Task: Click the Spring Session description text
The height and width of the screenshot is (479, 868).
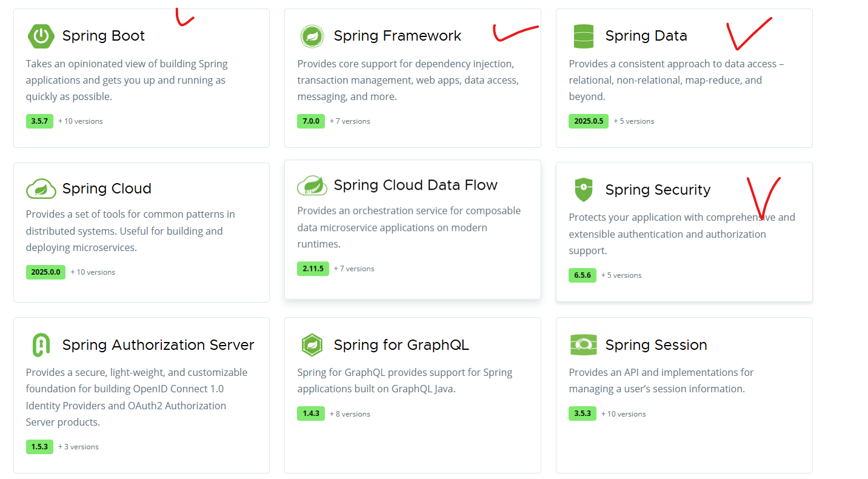Action: (x=661, y=381)
